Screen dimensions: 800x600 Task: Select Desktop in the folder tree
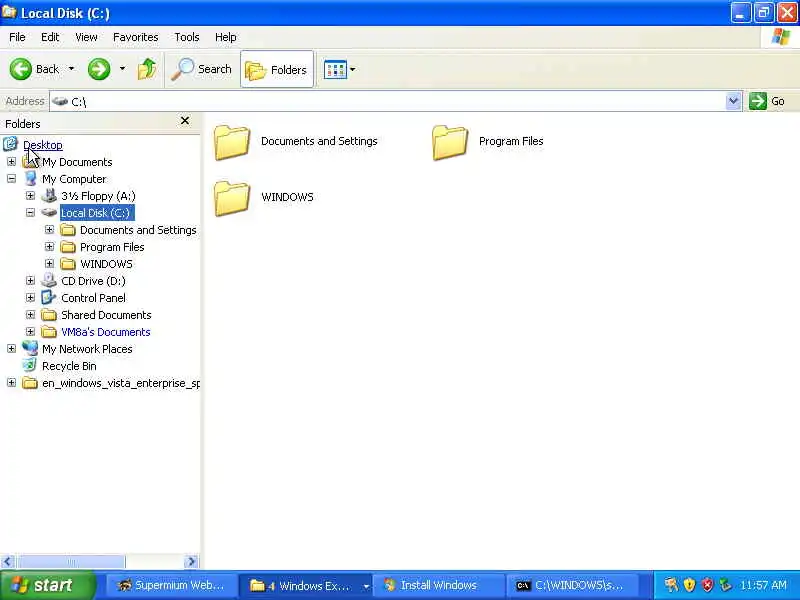[x=43, y=145]
